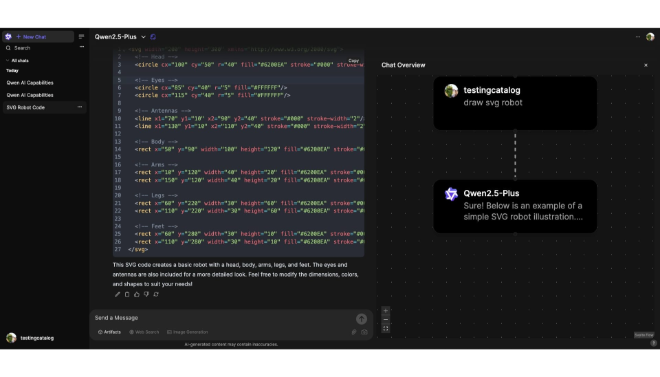The image size is (660, 377).
Task: Collapse the sidebar with the panel icon
Action: tap(81, 37)
